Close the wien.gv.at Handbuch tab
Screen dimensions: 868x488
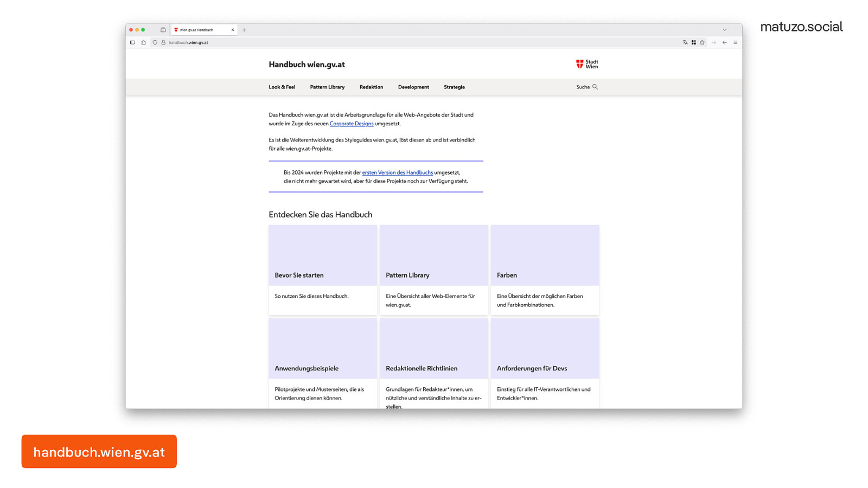click(x=233, y=30)
